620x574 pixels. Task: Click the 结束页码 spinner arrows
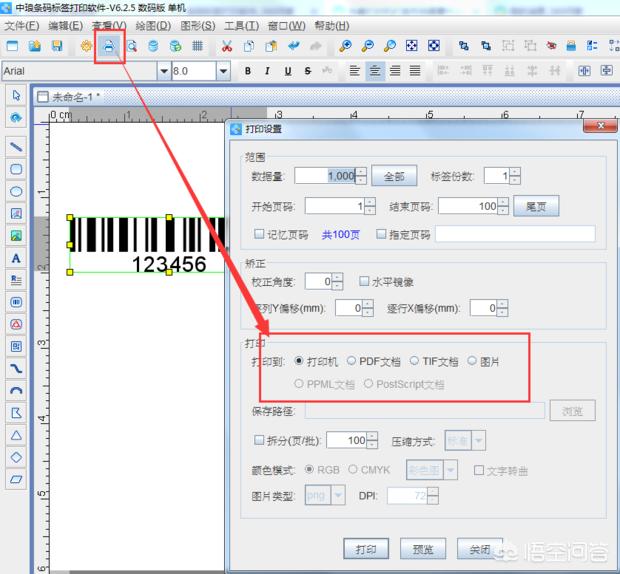click(503, 206)
